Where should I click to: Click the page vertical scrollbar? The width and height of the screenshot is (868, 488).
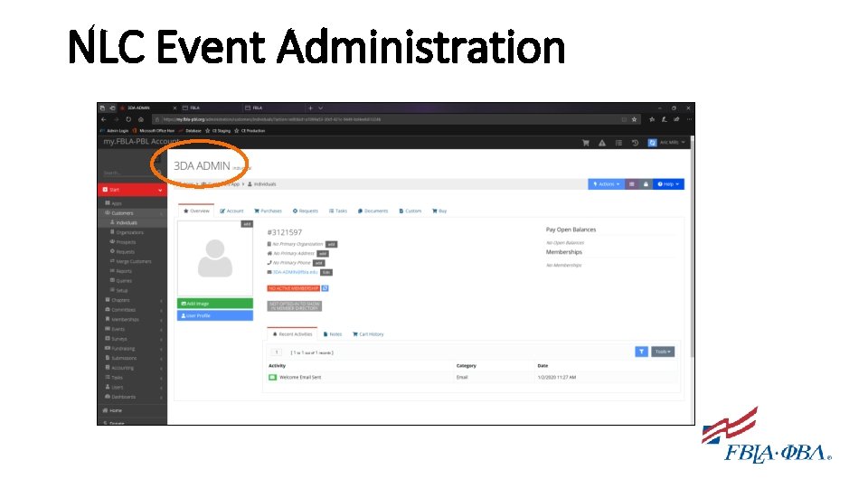tap(693, 249)
